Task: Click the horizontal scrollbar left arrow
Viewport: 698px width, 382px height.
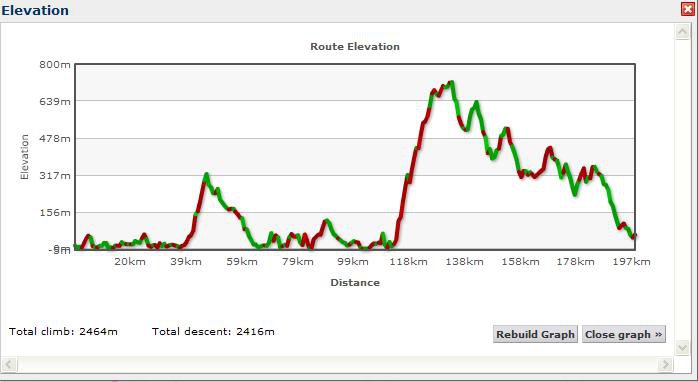Action: pyautogui.click(x=9, y=365)
